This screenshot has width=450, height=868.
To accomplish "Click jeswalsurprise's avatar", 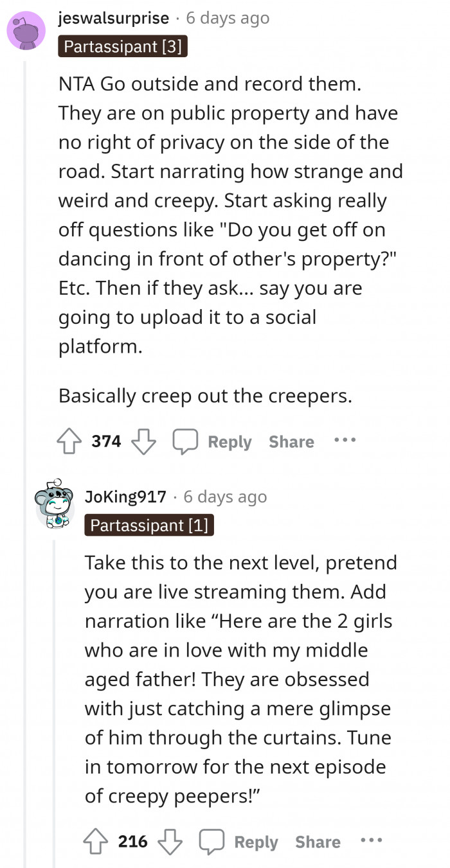I will [26, 30].
